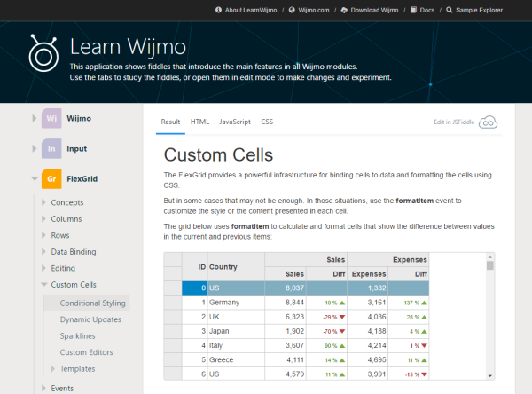Select Sparklines in the sidebar

(78, 336)
